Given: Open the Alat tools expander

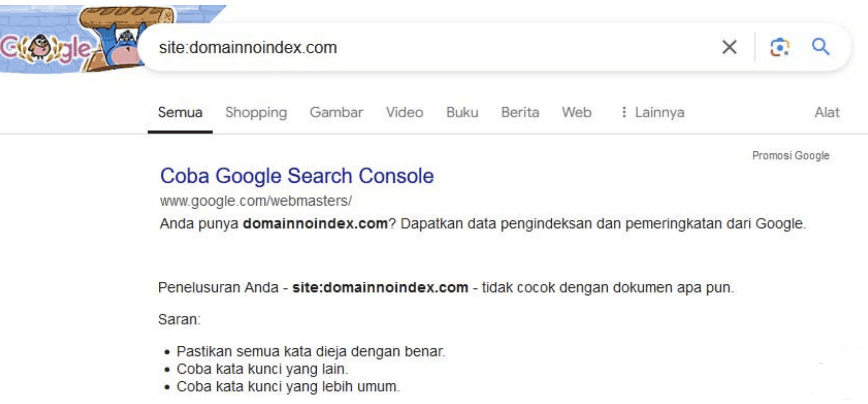Looking at the screenshot, I should pyautogui.click(x=827, y=112).
